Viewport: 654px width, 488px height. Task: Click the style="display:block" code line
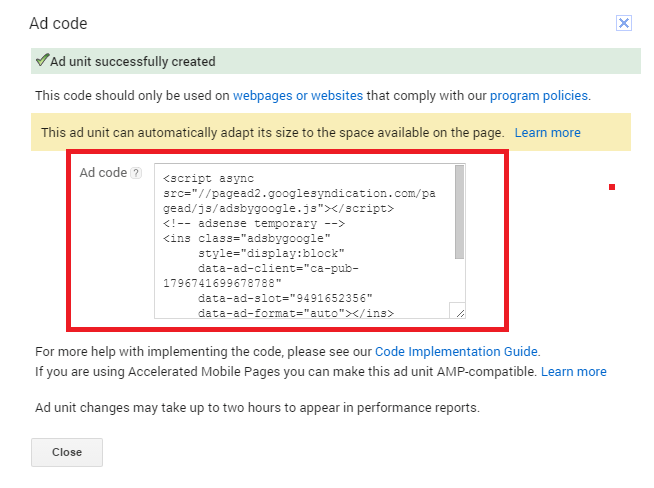(271, 253)
